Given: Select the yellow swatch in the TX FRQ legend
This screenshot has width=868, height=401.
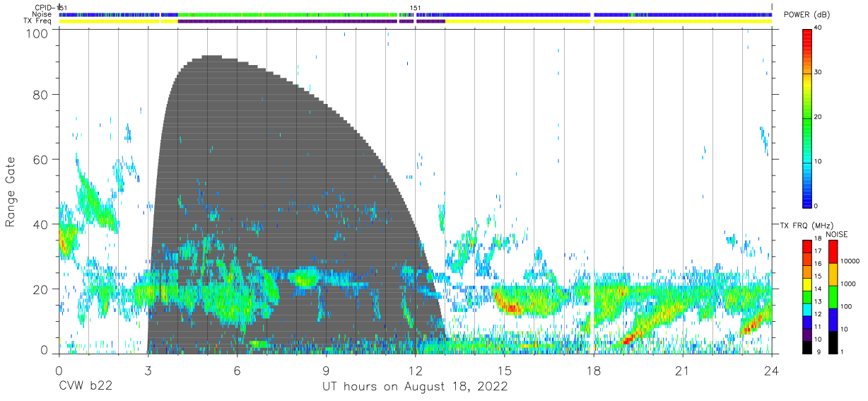Looking at the screenshot, I should 807,284.
